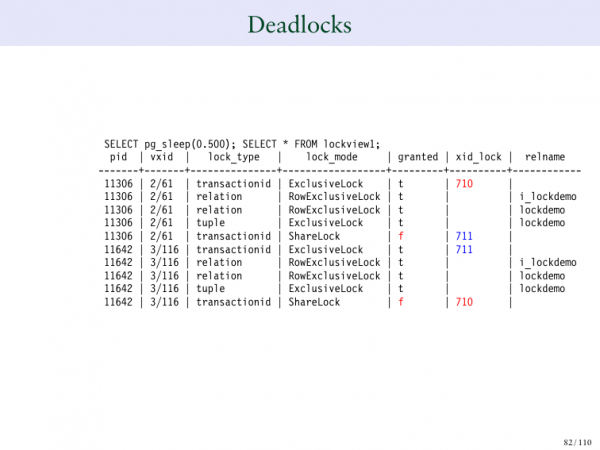
Task: Click the tuple lock_type for vxid 2/61
Action: click(x=211, y=223)
